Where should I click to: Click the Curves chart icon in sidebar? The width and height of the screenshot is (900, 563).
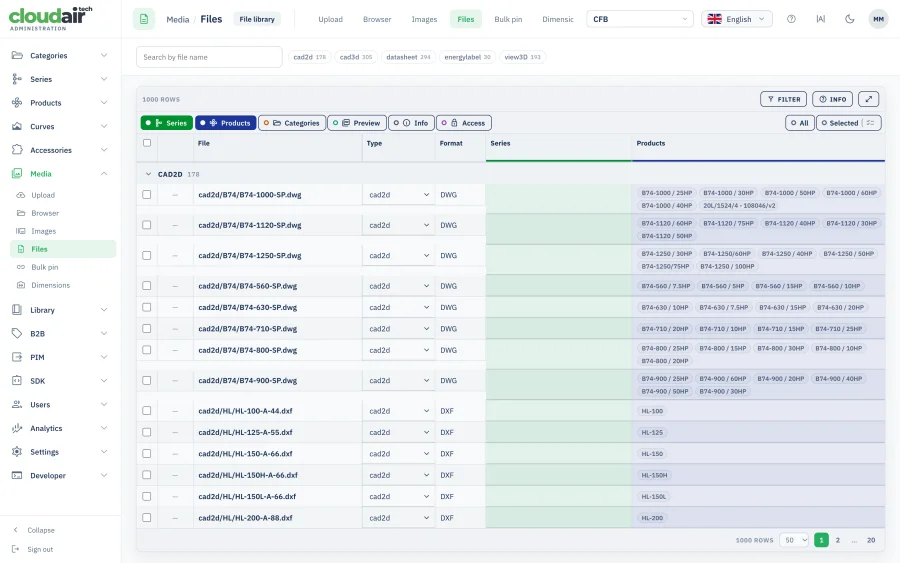point(17,126)
